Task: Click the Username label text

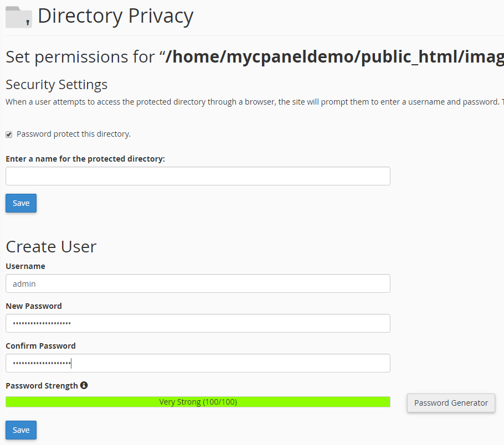Action: click(x=25, y=266)
